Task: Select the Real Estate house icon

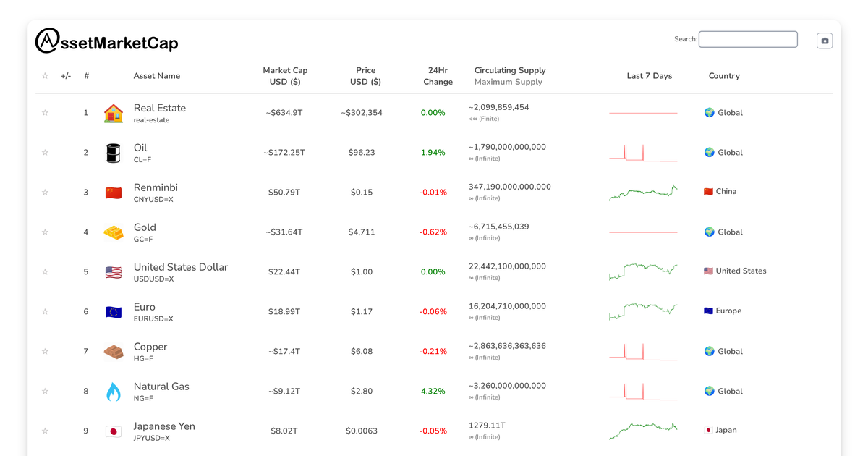Action: coord(113,112)
